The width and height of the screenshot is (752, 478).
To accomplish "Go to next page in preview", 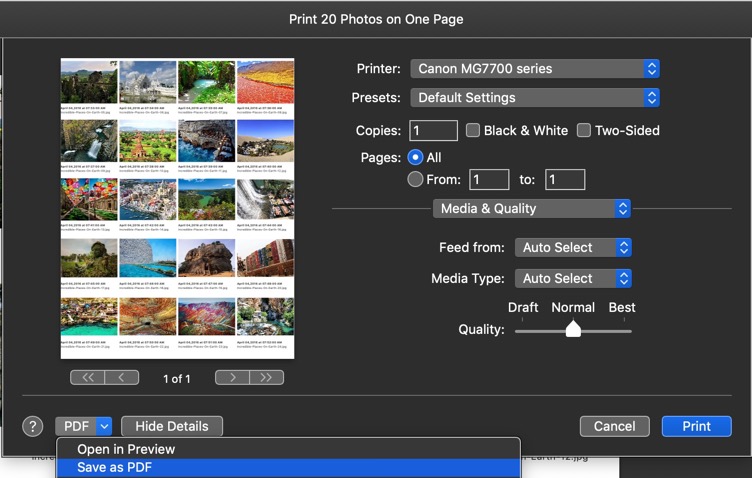I will (232, 378).
